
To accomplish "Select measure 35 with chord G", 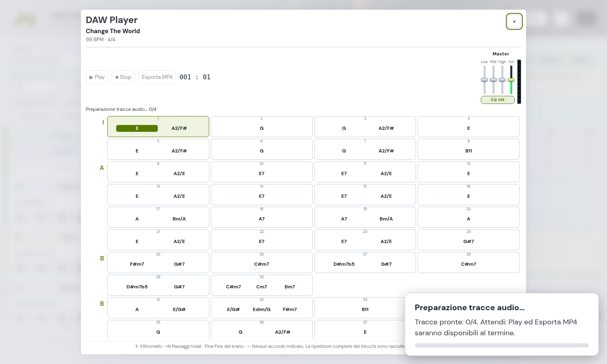I will coord(158,330).
